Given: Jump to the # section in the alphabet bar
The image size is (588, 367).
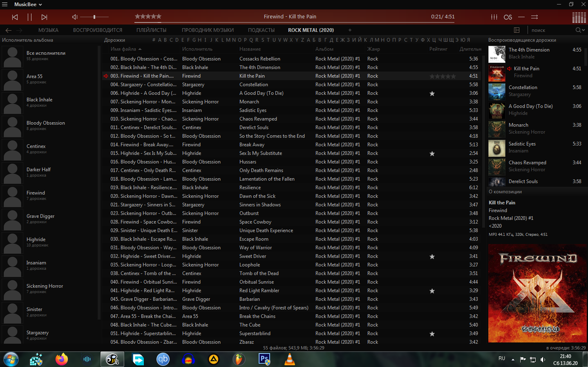Looking at the screenshot, I should tap(154, 40).
